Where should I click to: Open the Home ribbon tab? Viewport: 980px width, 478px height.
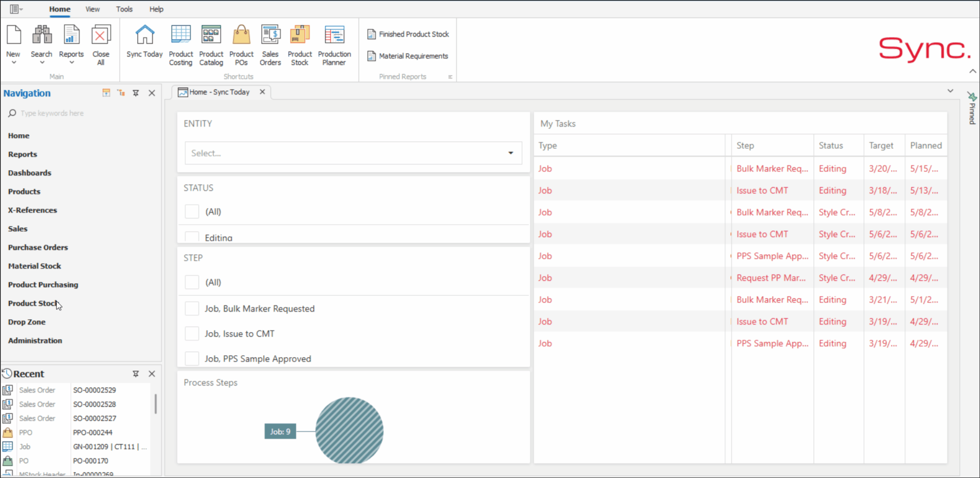pyautogui.click(x=60, y=9)
